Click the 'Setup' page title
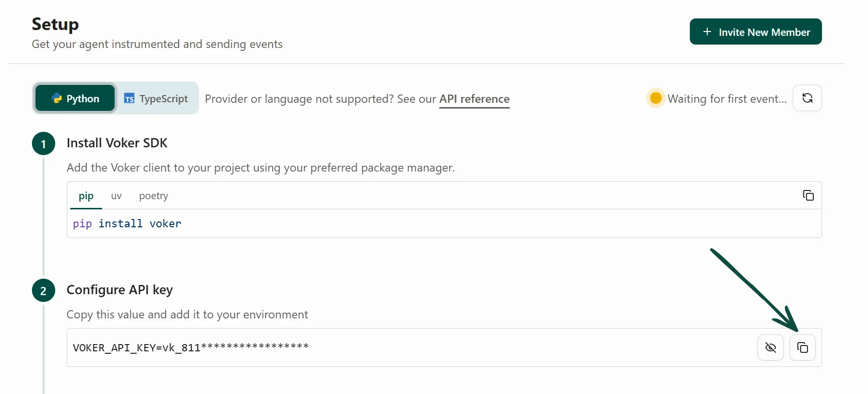Image resolution: width=868 pixels, height=394 pixels. (55, 24)
